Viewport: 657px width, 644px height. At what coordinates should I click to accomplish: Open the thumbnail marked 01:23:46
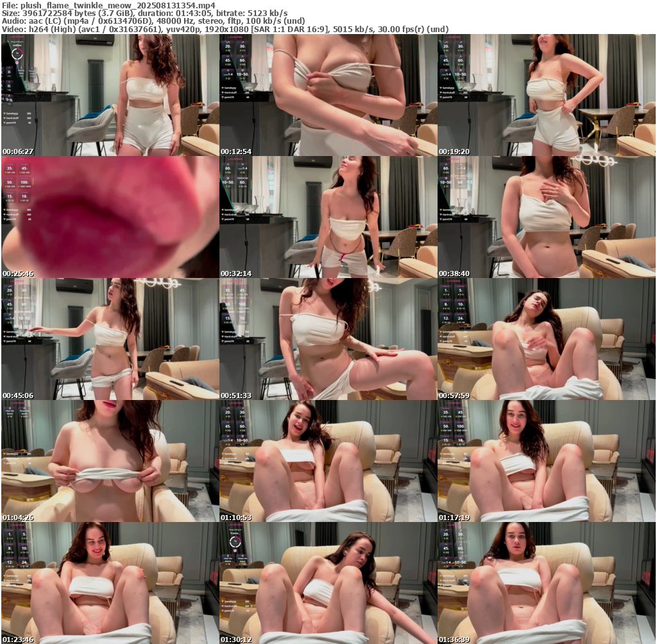[110, 583]
